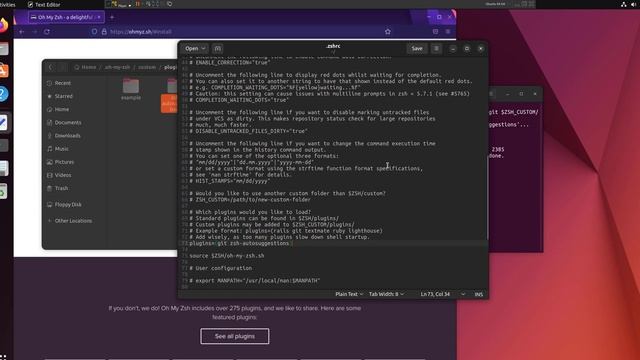Toggle INS insert mode indicator
640x360 pixels.
pos(478,294)
